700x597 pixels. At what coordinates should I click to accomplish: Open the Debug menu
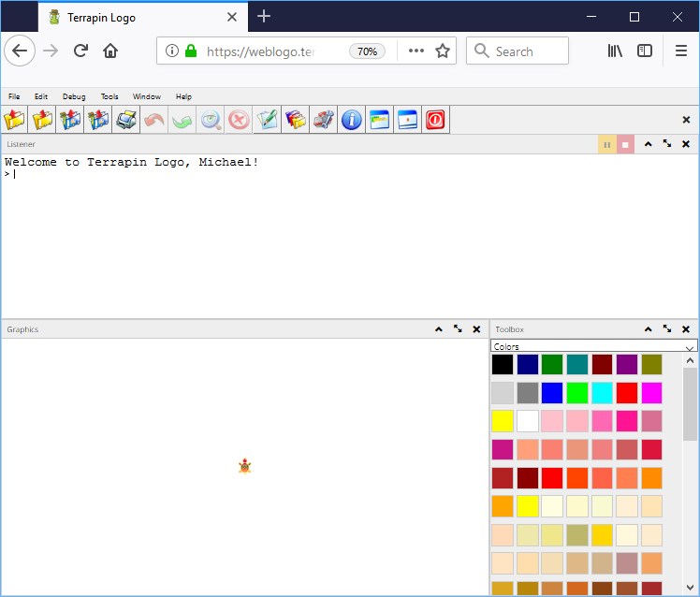click(x=74, y=96)
